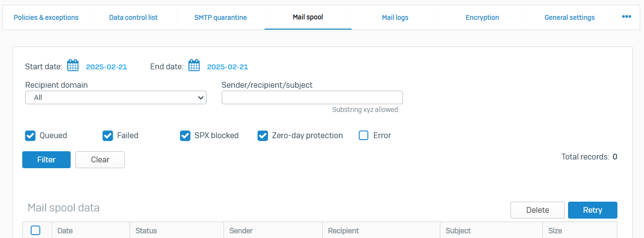The image size is (644, 238).
Task: Click the Sender/recipient/subject search field
Action: [x=312, y=97]
